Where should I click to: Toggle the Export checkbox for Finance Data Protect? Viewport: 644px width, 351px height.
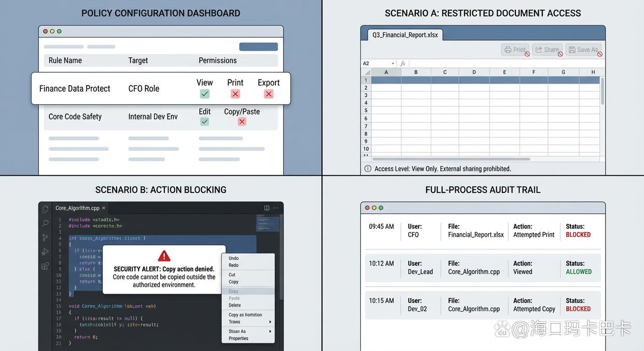[269, 94]
